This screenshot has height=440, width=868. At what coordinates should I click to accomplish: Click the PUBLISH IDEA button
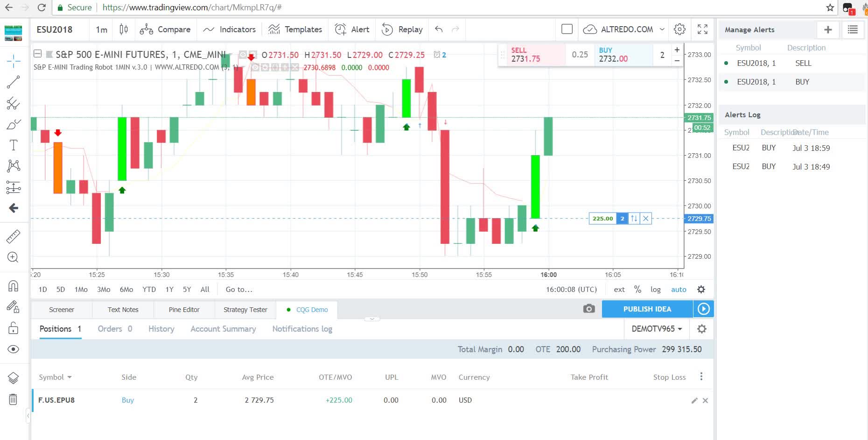tap(647, 309)
